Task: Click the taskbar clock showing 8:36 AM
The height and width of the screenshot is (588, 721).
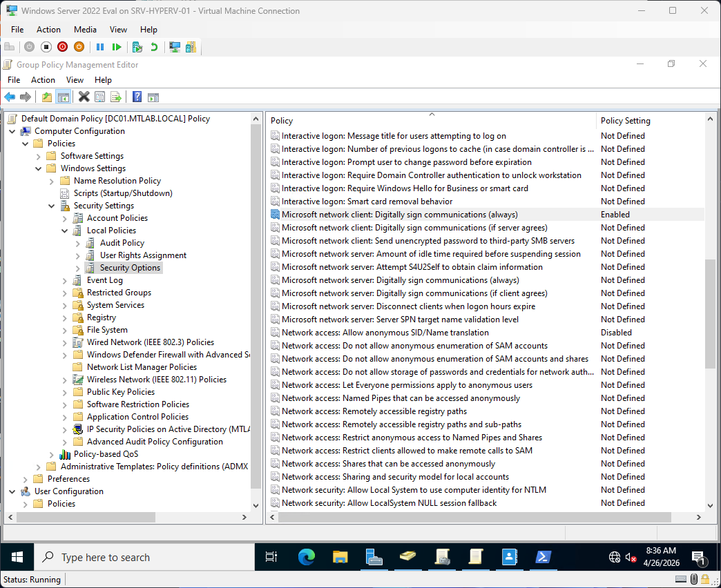Action: (x=661, y=557)
